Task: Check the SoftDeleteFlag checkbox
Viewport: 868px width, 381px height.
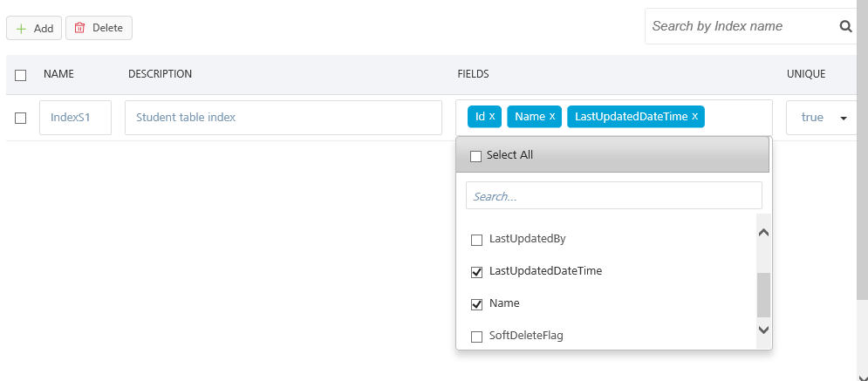Action: [x=477, y=337]
